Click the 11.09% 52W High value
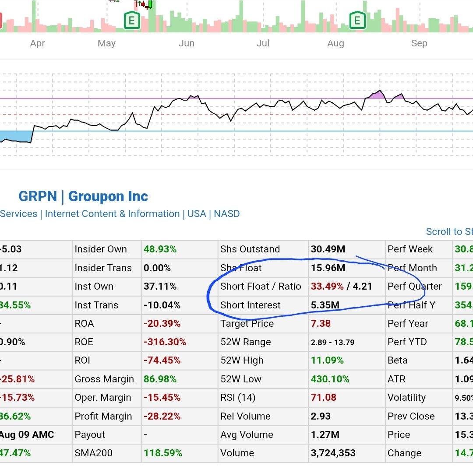Screen dimensions: 473x476 point(327,360)
